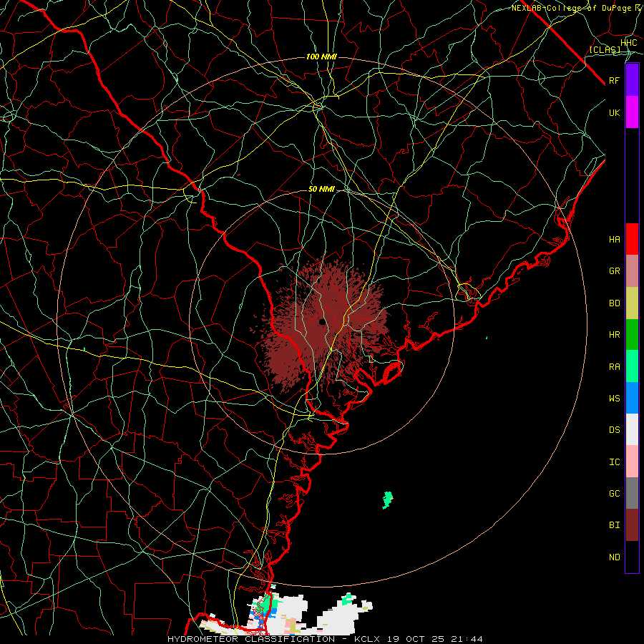The height and width of the screenshot is (644, 644).
Task: Click the RF legend label
Action: pos(614,80)
